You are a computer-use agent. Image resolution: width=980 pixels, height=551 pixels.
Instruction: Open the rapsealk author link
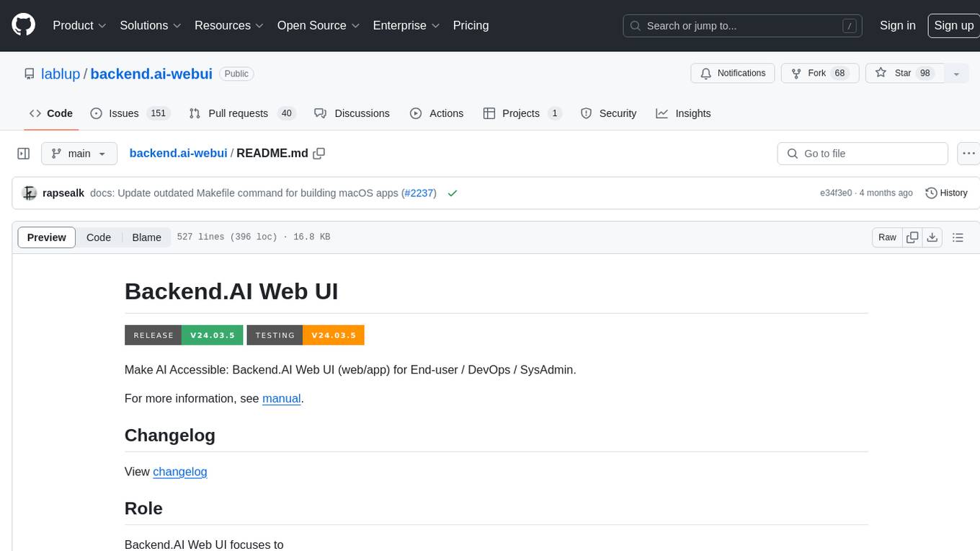click(x=63, y=193)
